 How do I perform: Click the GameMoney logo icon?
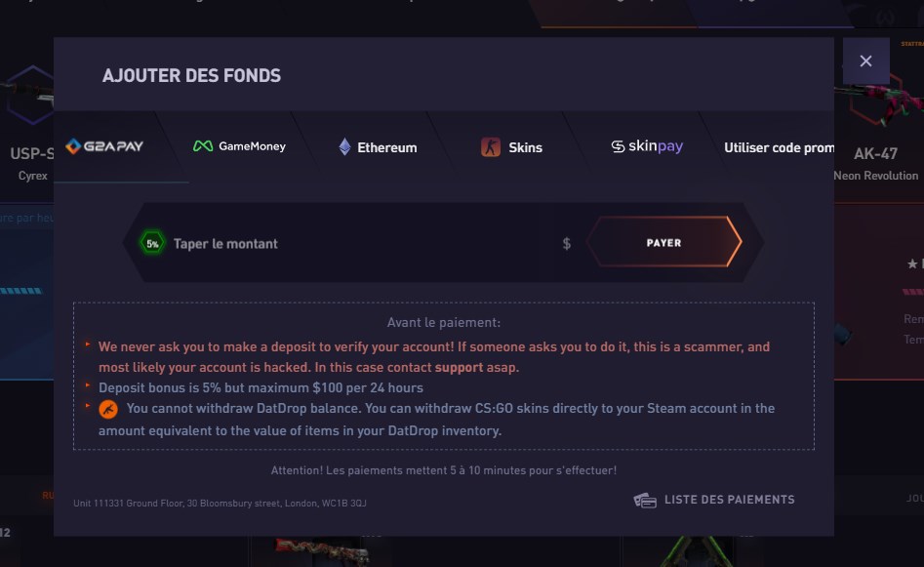(x=202, y=146)
